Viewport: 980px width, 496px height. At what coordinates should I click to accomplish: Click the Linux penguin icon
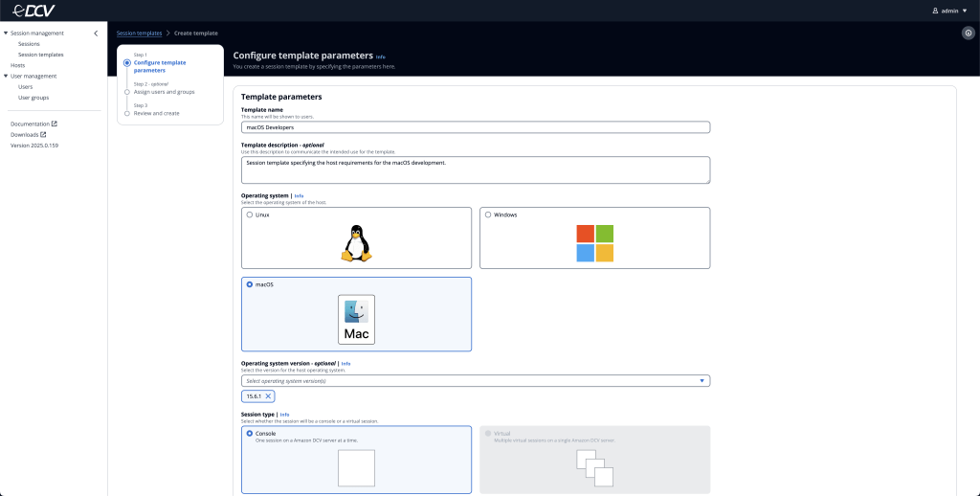click(356, 243)
